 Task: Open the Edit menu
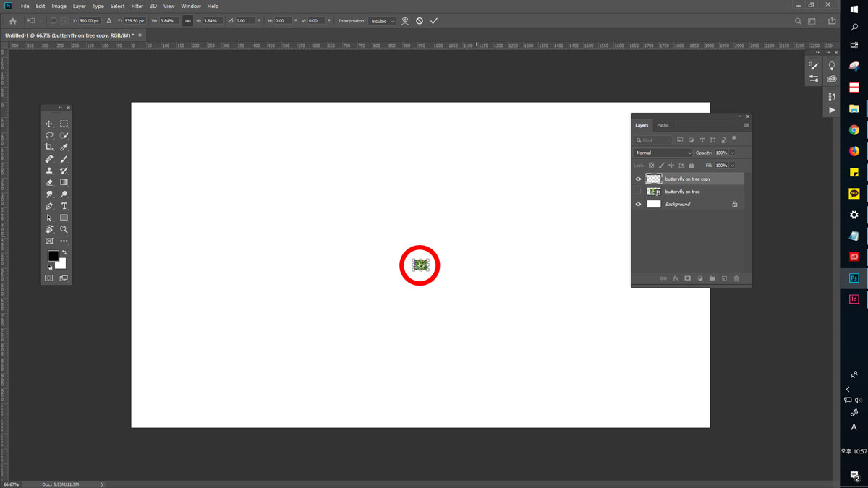41,6
